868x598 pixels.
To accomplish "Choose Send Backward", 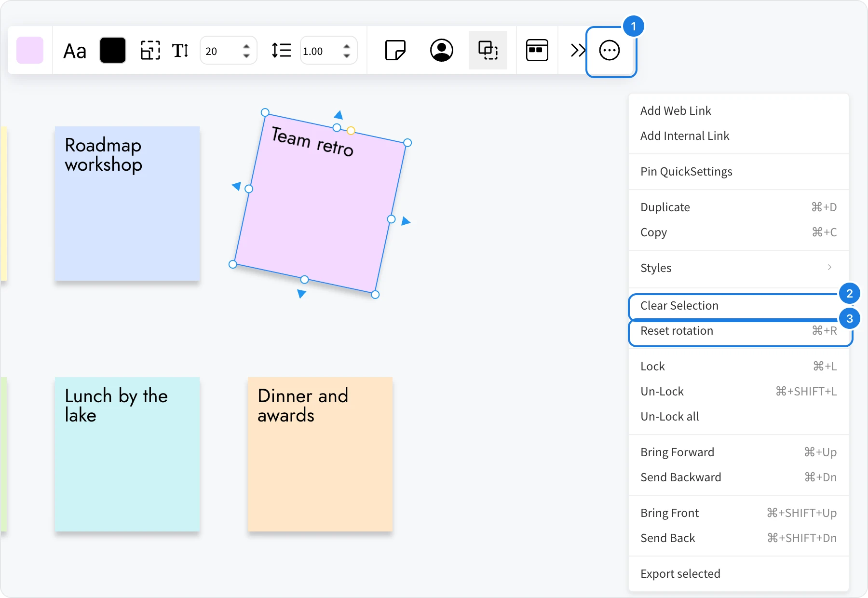I will [739, 477].
